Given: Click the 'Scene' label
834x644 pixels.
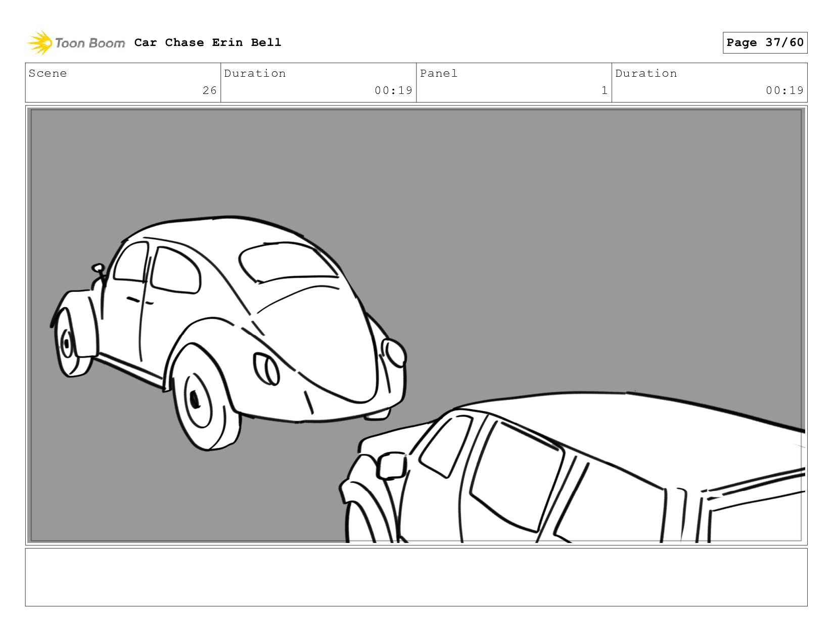Looking at the screenshot, I should coord(48,73).
